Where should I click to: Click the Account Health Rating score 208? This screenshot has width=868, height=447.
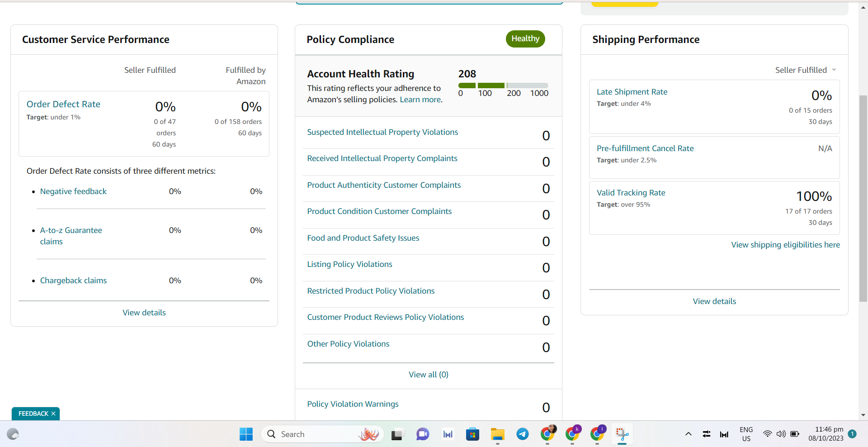(x=467, y=74)
